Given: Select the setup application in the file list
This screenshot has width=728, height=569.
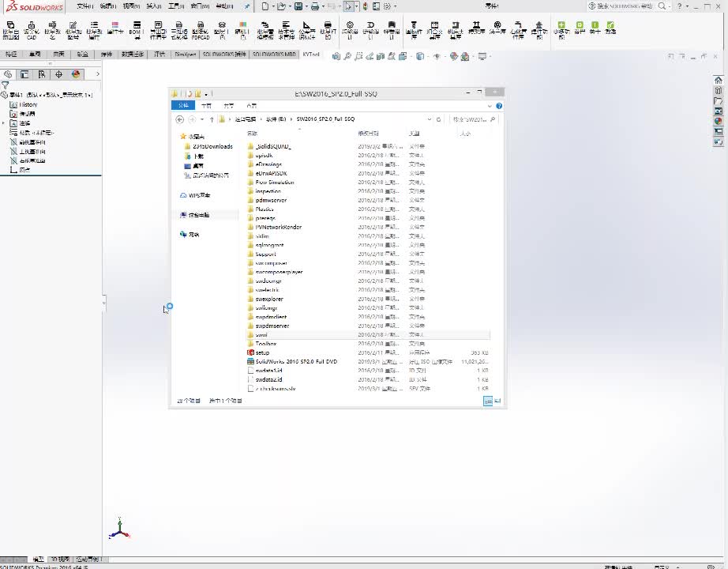Looking at the screenshot, I should point(261,353).
